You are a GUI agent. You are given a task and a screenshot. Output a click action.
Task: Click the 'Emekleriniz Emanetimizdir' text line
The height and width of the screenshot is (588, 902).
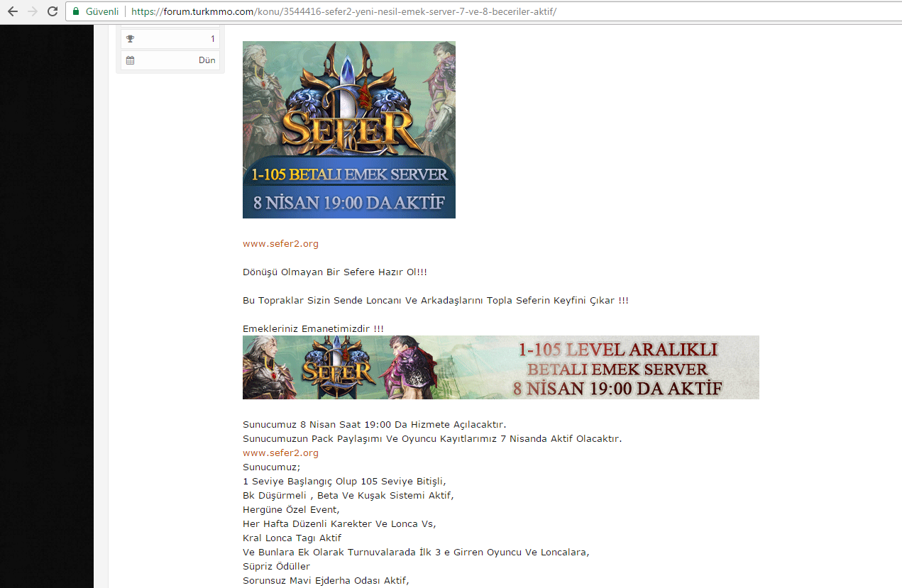(x=313, y=328)
